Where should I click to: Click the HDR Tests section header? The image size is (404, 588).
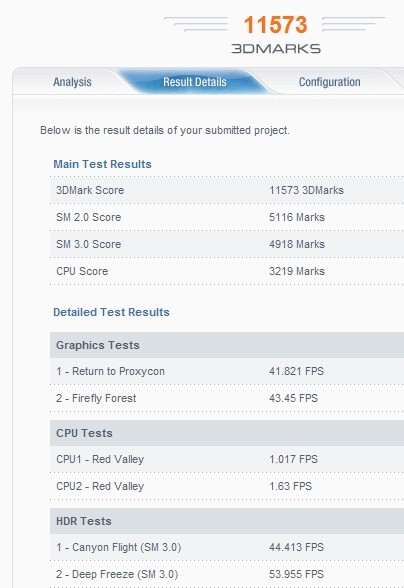click(x=227, y=521)
